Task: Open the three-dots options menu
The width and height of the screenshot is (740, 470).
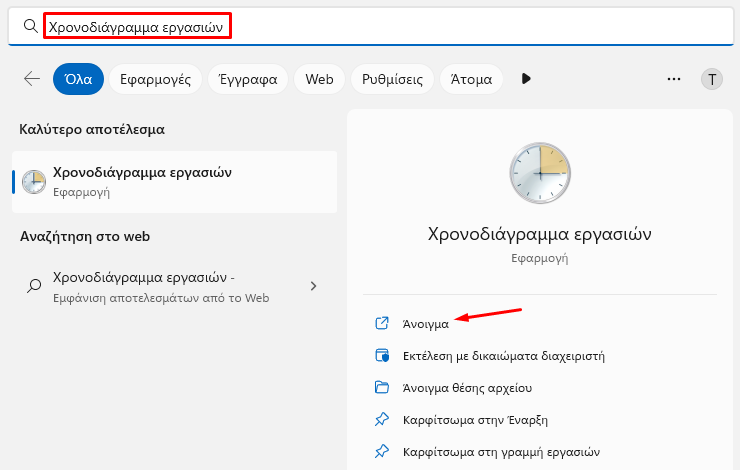Action: coord(674,79)
